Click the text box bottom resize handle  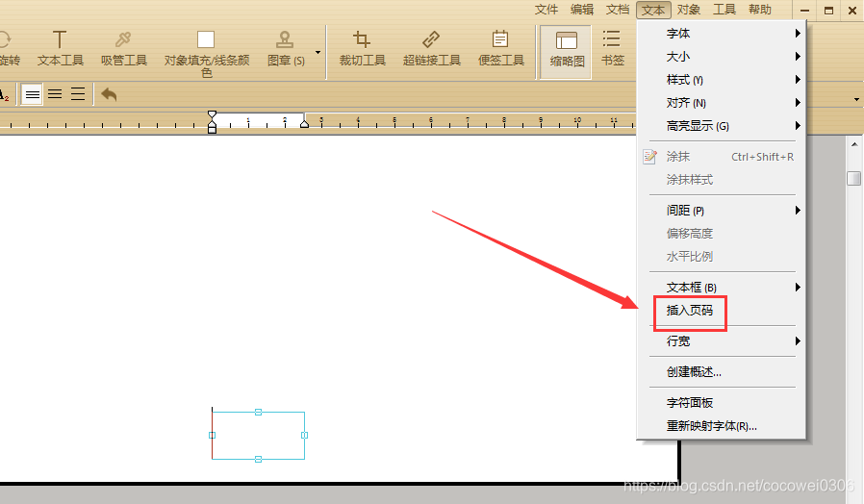pos(259,459)
